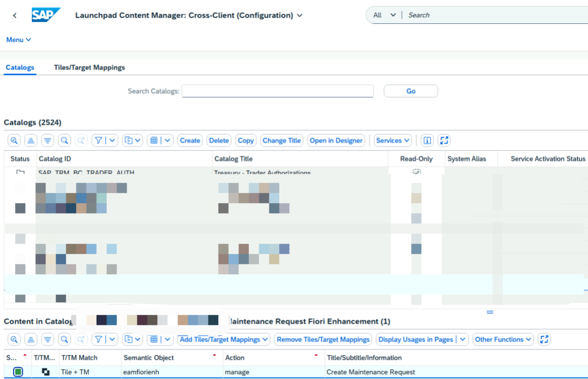Click the SAP logo
Screen dimensions: 588x379
point(46,15)
